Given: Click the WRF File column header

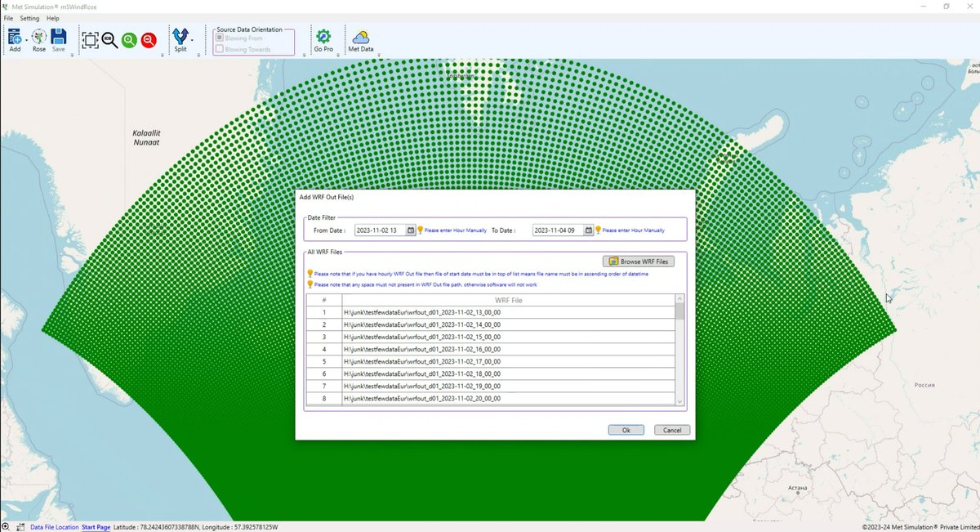Looking at the screenshot, I should coord(509,300).
